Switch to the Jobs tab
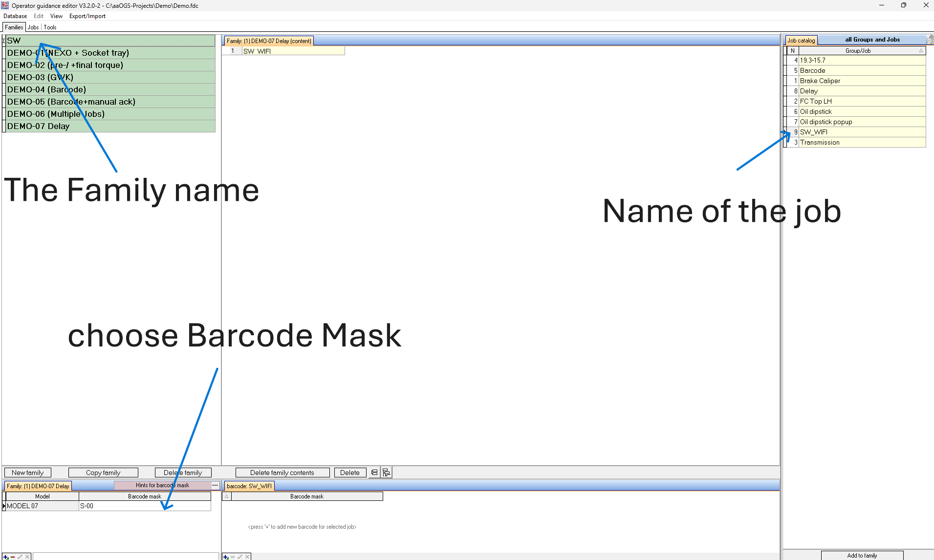Image resolution: width=934 pixels, height=560 pixels. coord(33,27)
